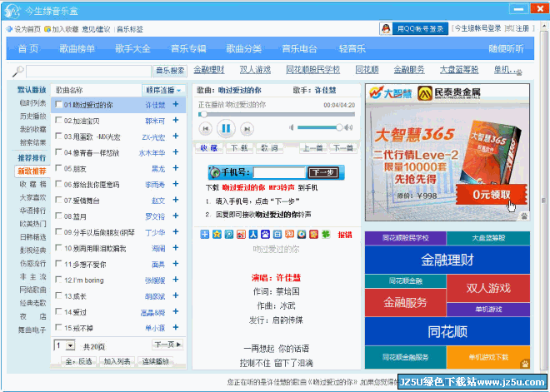
Task: Add song 01.吻过爱过的你 with its plus icon
Action: coord(176,104)
